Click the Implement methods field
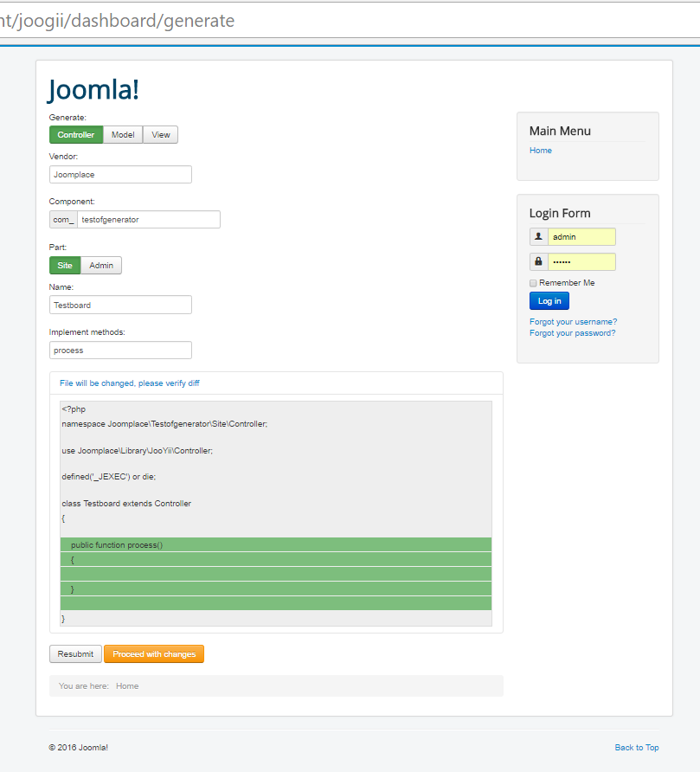Screen dimensions: 700x772 coord(120,350)
